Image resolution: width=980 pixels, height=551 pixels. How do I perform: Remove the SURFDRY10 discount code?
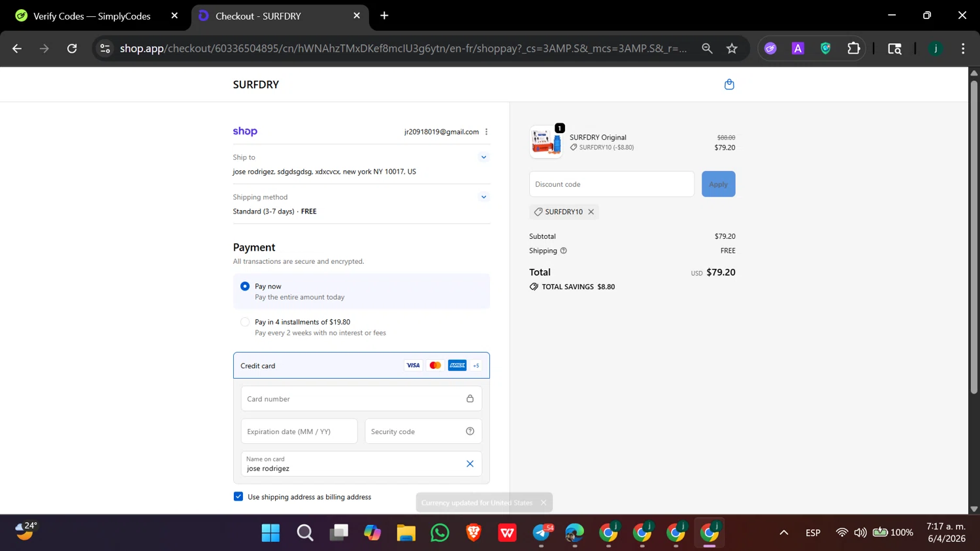tap(591, 212)
